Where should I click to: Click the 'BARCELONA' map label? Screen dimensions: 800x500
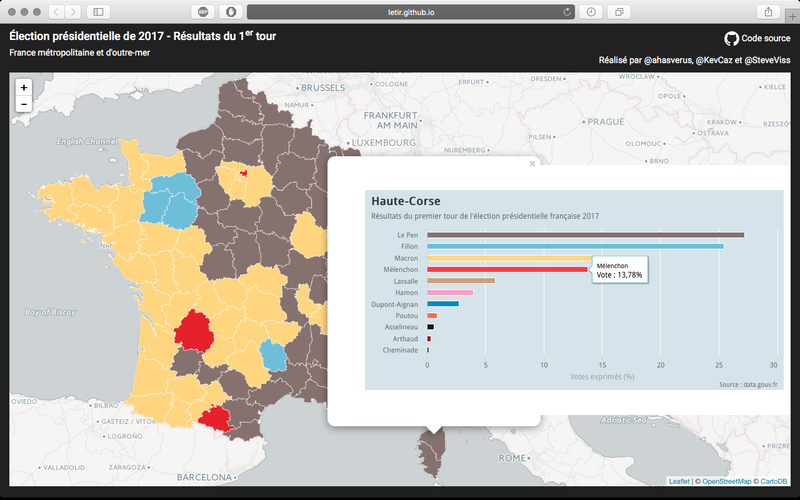205,478
